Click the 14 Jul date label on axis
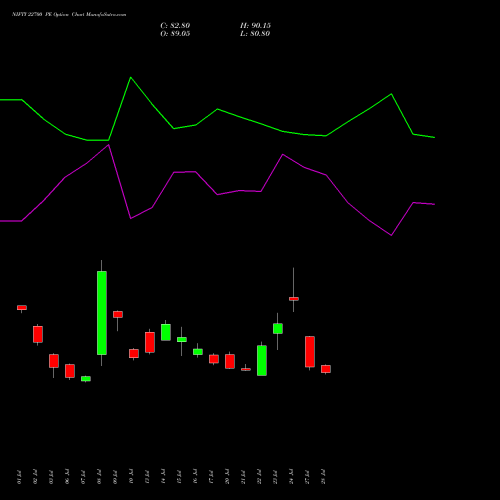The image size is (500, 500). tap(163, 477)
